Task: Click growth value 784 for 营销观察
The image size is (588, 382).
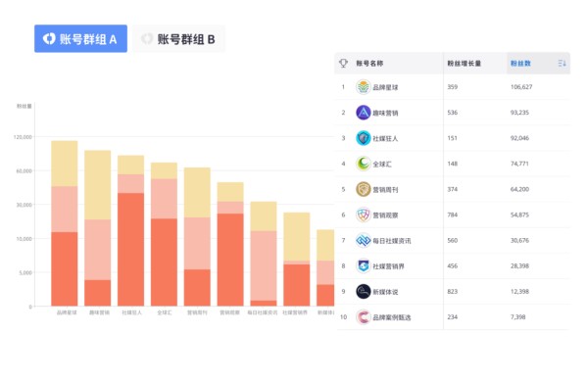Action: click(452, 215)
